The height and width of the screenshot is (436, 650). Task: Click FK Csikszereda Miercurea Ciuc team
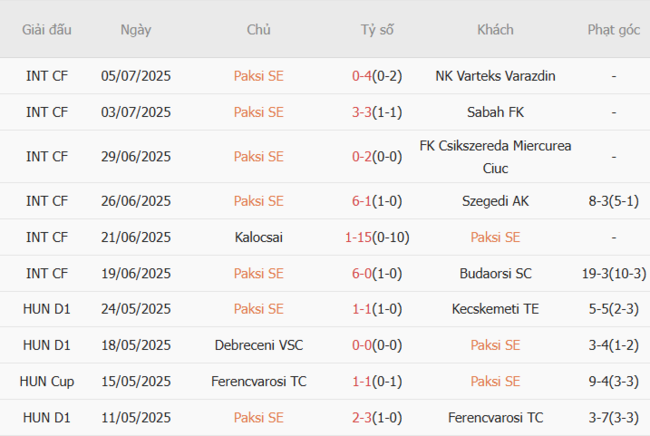pos(496,156)
